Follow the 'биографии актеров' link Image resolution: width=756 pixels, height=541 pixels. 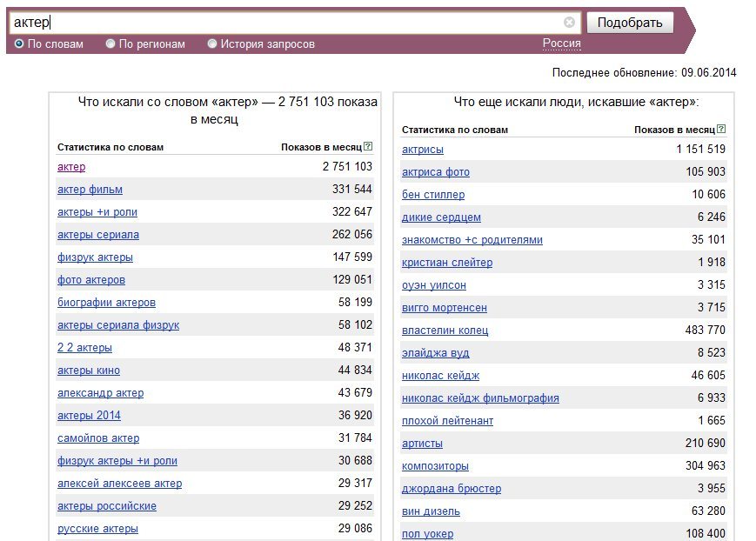(x=106, y=303)
